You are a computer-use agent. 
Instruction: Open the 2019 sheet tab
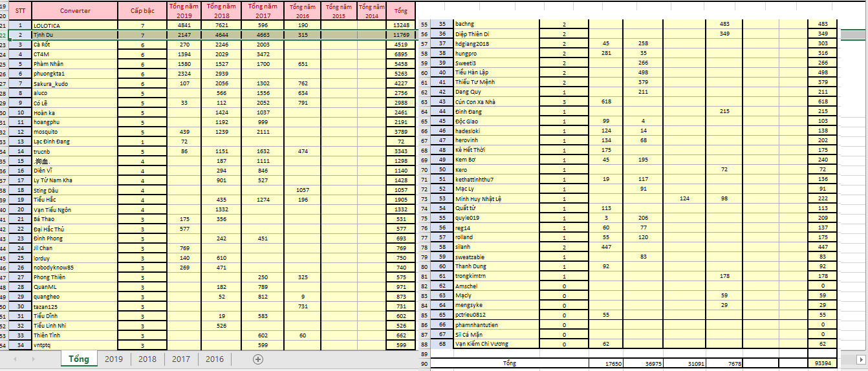pos(114,359)
